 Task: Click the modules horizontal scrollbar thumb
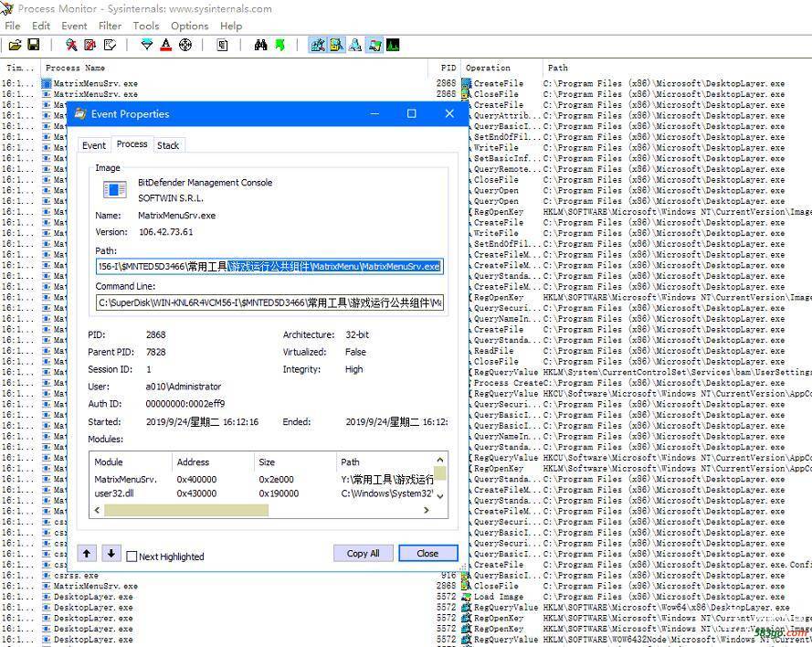pyautogui.click(x=186, y=510)
